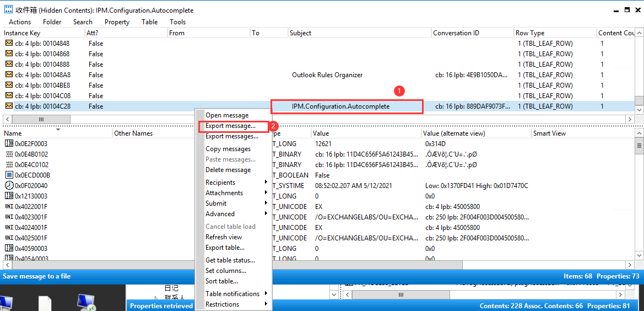The height and width of the screenshot is (311, 644).
Task: Click clock icon beside property 0x0F020040
Action: [x=9, y=185]
